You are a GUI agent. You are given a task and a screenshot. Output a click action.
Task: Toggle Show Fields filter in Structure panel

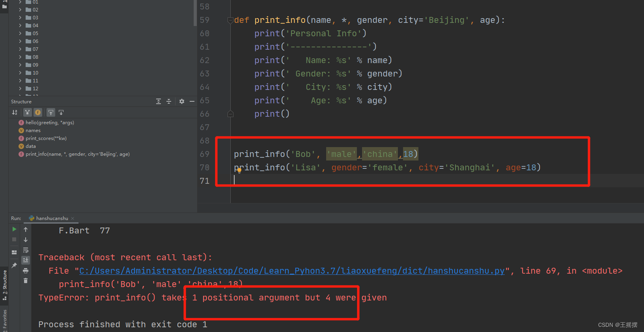point(38,112)
